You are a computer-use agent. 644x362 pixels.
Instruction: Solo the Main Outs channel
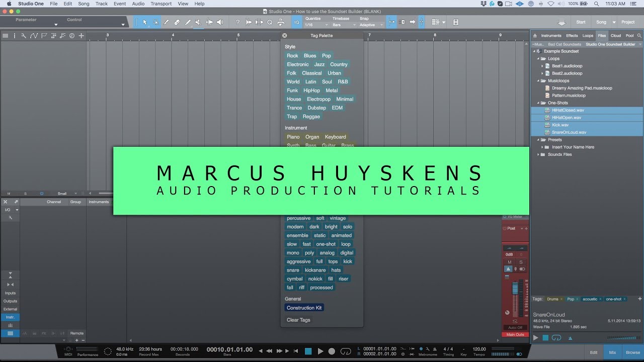point(521,262)
